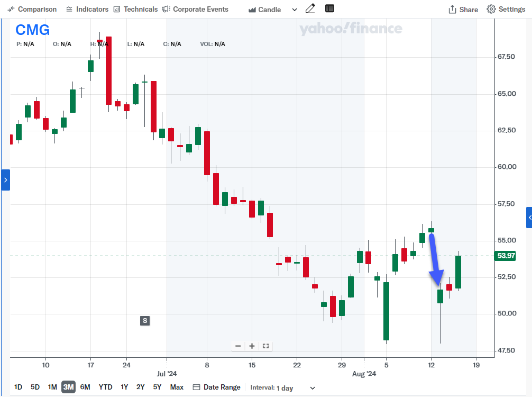This screenshot has height=397, width=532.
Task: Click the CMG ticker symbol
Action: tap(33, 30)
